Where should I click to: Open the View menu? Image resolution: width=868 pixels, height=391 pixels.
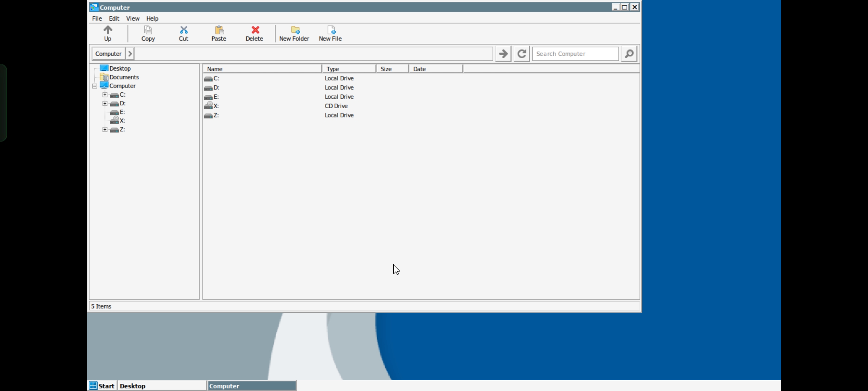(x=133, y=18)
